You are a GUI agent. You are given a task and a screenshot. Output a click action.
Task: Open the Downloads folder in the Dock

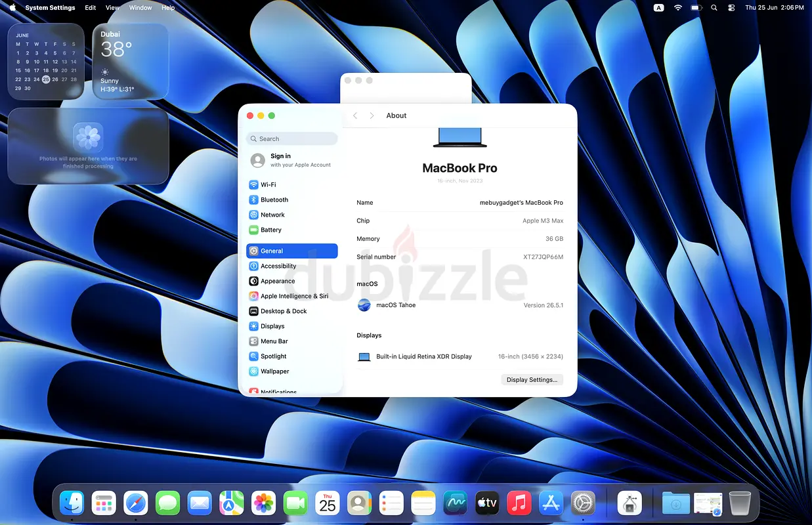[676, 503]
